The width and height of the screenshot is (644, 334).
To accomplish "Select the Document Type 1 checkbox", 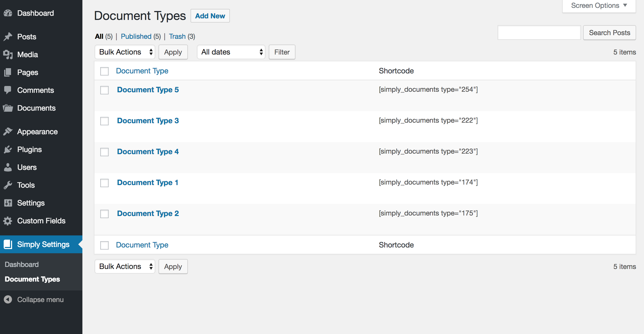I will 104,183.
